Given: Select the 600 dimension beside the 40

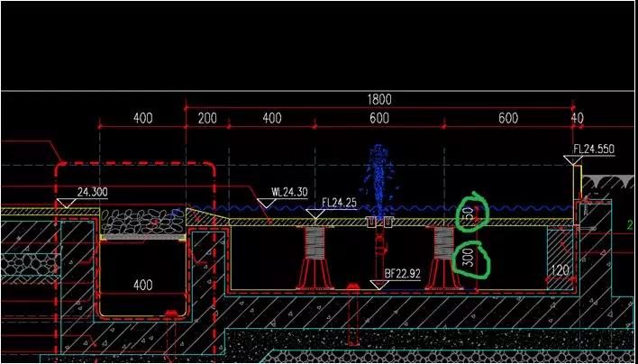Looking at the screenshot, I should (x=508, y=118).
